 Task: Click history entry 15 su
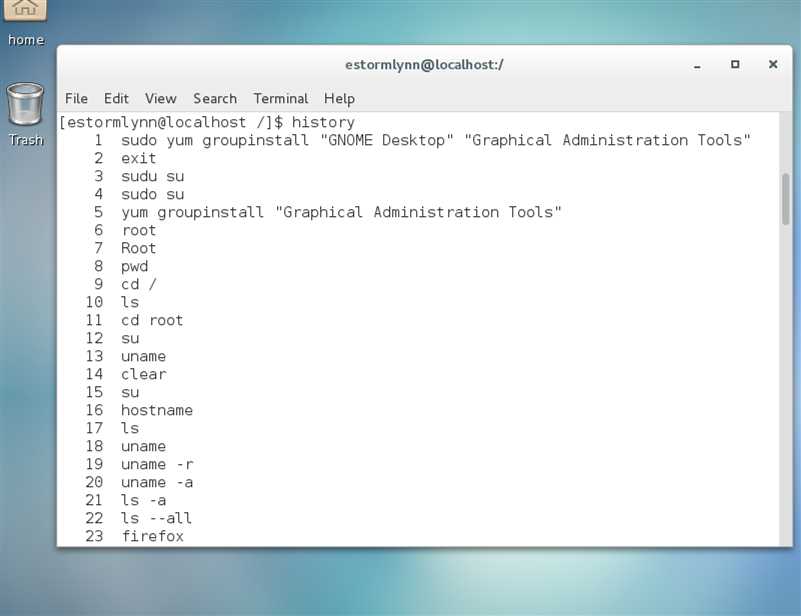pyautogui.click(x=112, y=392)
